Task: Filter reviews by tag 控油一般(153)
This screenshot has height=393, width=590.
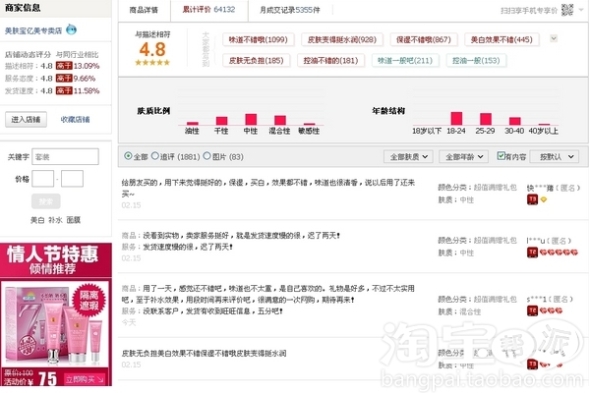Action: [476, 61]
